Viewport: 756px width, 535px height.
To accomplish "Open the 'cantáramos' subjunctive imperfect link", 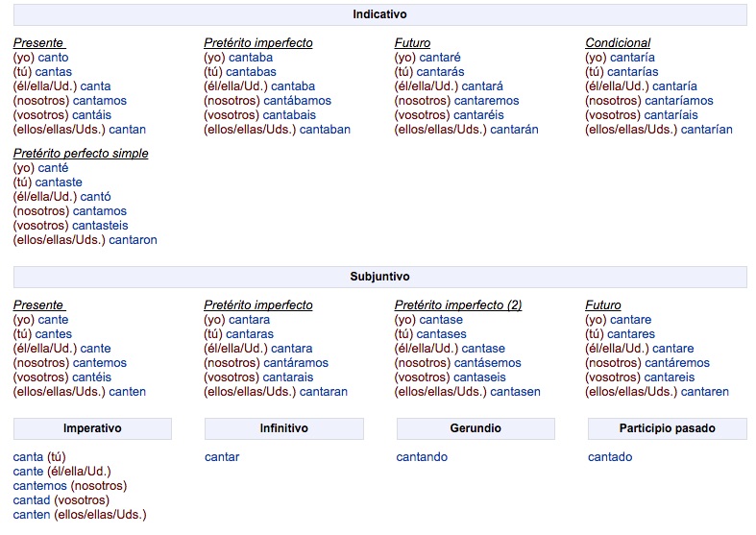I will [296, 363].
